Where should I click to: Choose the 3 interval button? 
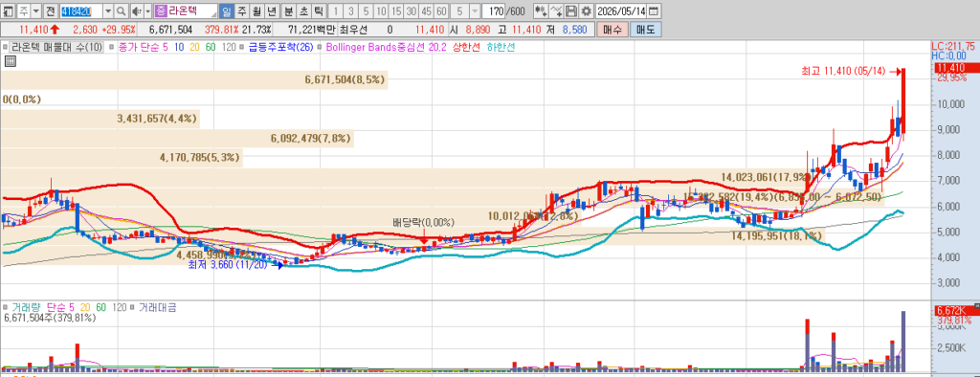350,11
